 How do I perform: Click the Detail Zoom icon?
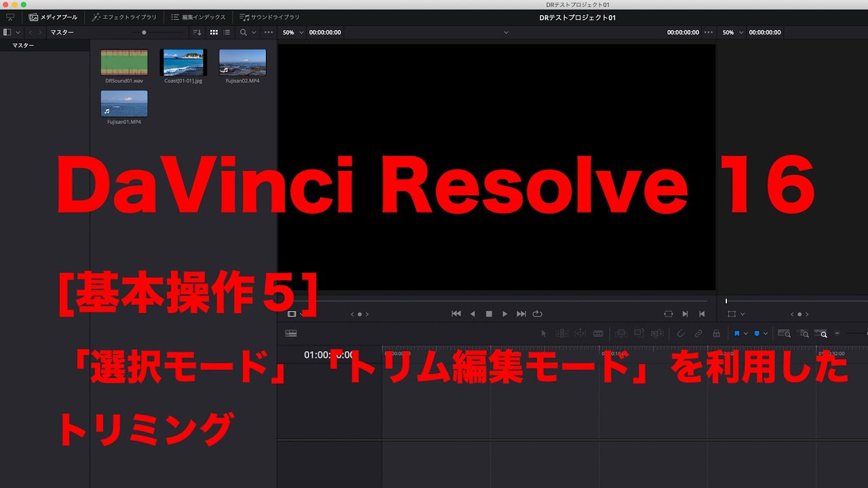804,333
